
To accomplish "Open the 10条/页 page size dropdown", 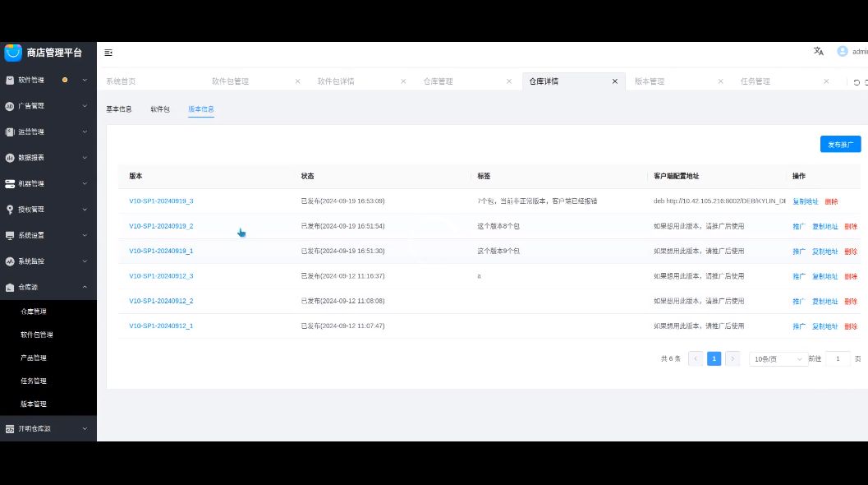I will [778, 359].
